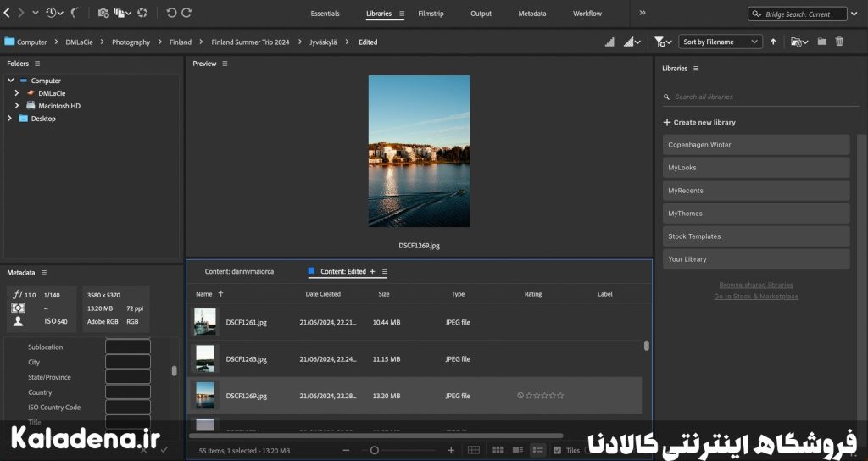Switch to the Libraries workspace
Screen dimensions: 868x461
[379, 14]
